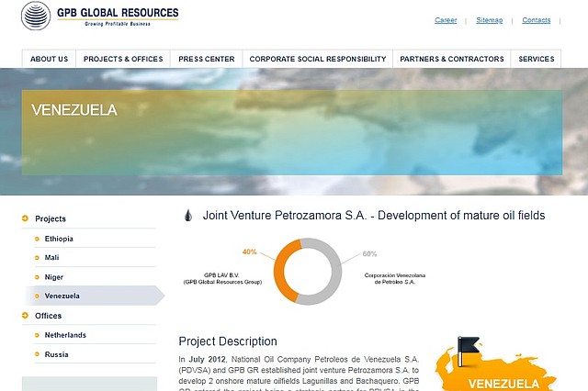Open the Russia office page

click(56, 354)
